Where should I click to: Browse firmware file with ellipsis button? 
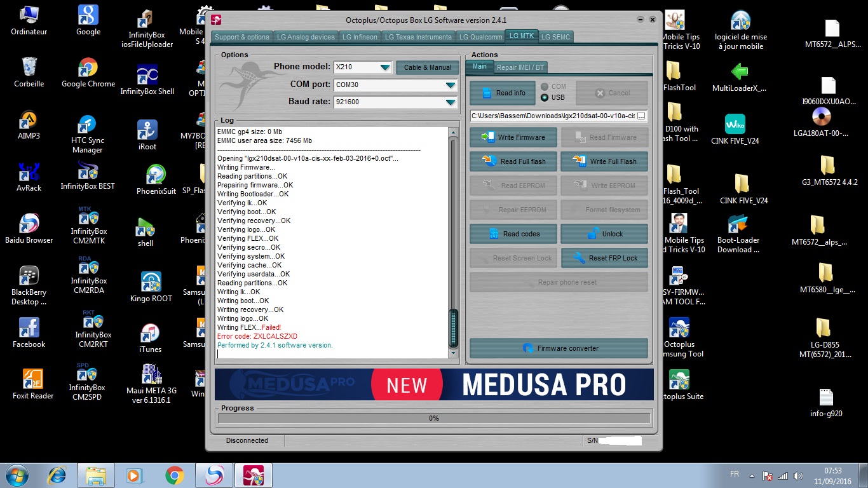pos(641,116)
